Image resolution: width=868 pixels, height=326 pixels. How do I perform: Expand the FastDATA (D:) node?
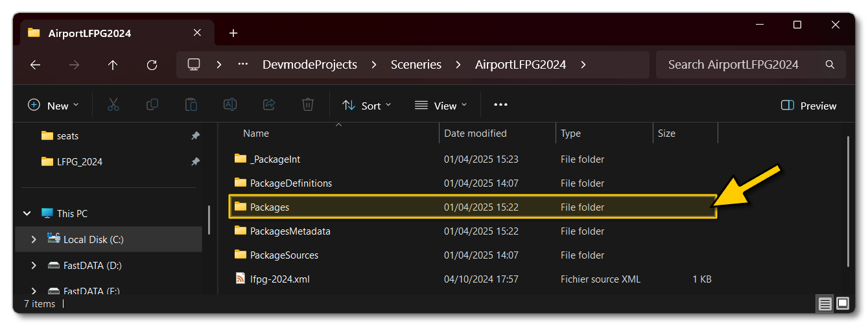click(33, 265)
